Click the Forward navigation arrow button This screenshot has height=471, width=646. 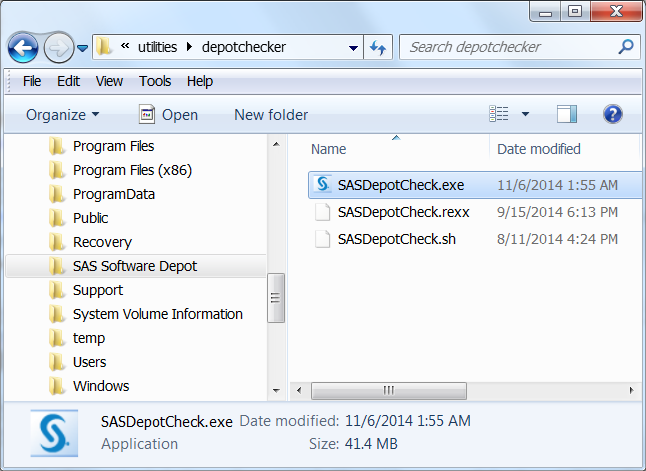[x=58, y=47]
